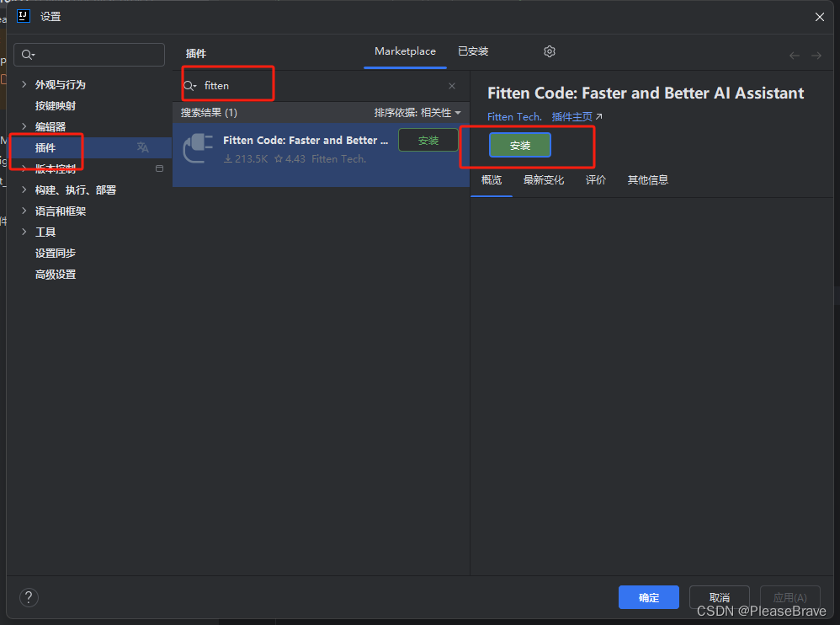Expand the 编辑器 settings node
Screen dimensions: 840x625
(24, 126)
